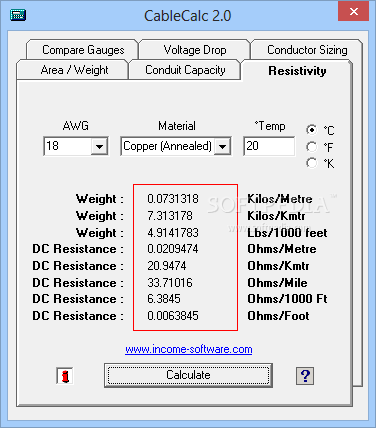This screenshot has width=376, height=428.
Task: Click the resistance value 33.71016
Action: (170, 283)
